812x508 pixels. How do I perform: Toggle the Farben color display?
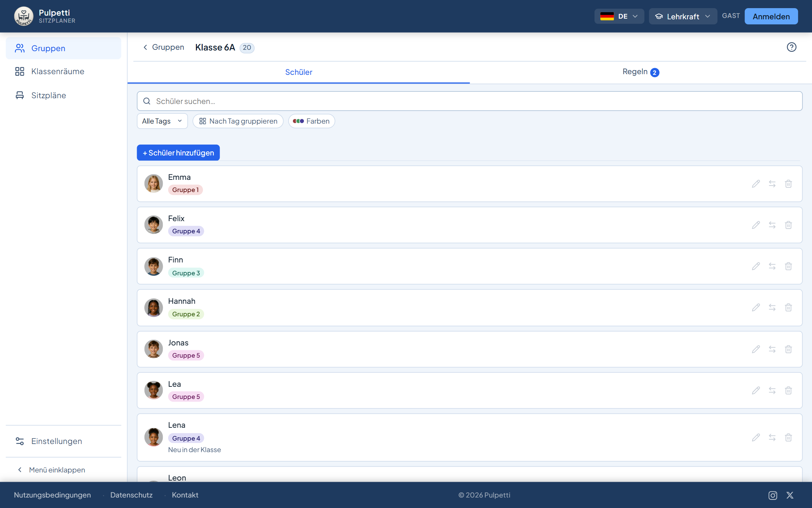click(311, 121)
